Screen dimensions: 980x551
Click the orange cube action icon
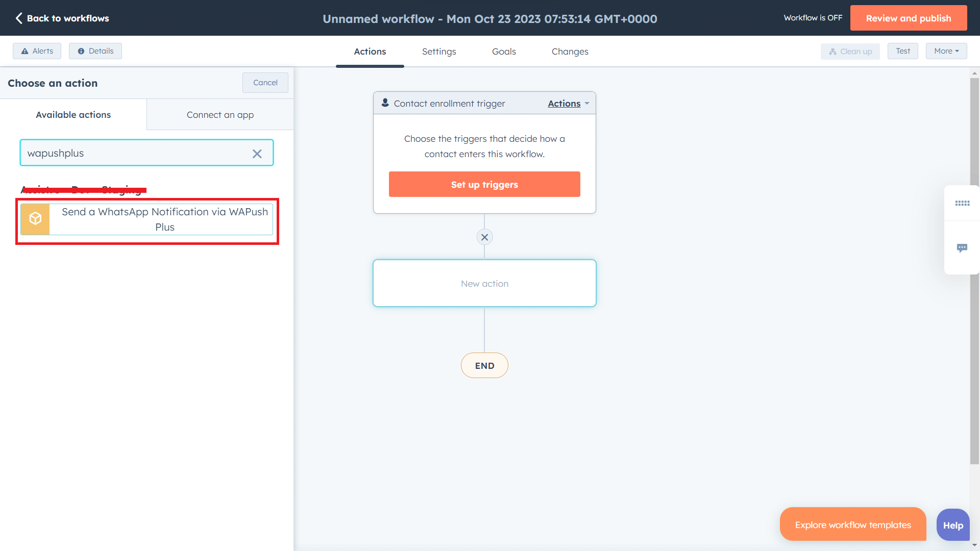tap(35, 219)
